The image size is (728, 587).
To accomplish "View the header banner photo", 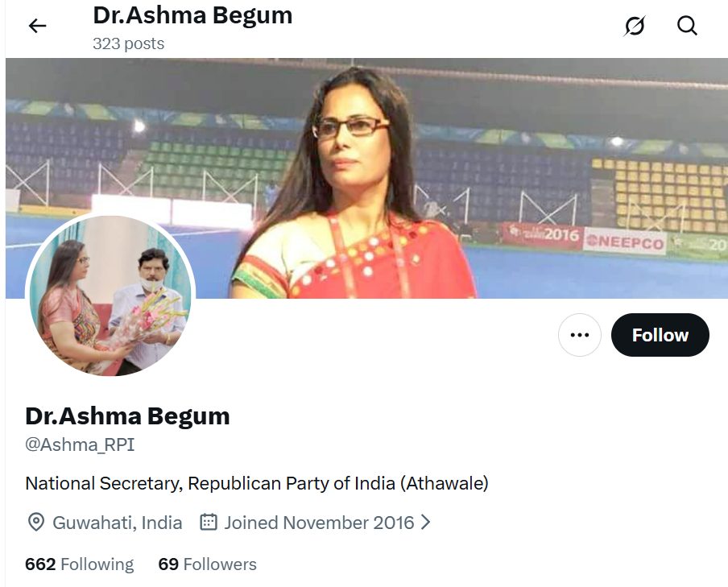I will point(366,178).
